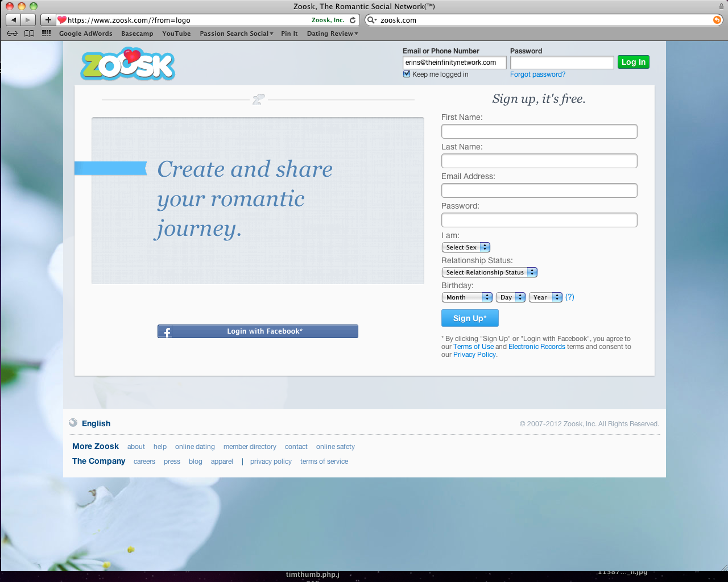This screenshot has width=728, height=582.
Task: Open the Select Sex dropdown
Action: (466, 247)
